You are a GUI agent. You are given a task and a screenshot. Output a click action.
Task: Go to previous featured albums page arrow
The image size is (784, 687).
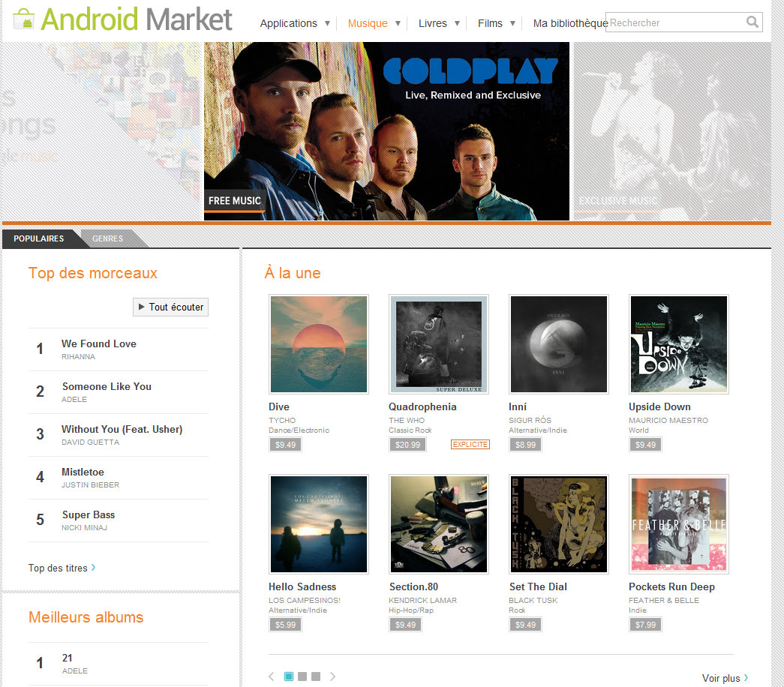[272, 676]
